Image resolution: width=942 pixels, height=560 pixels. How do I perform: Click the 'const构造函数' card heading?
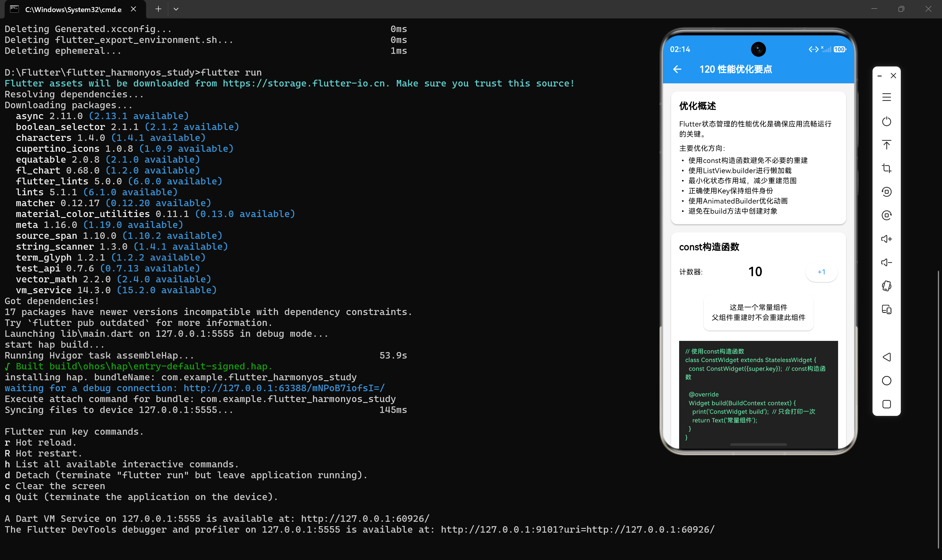pos(709,247)
